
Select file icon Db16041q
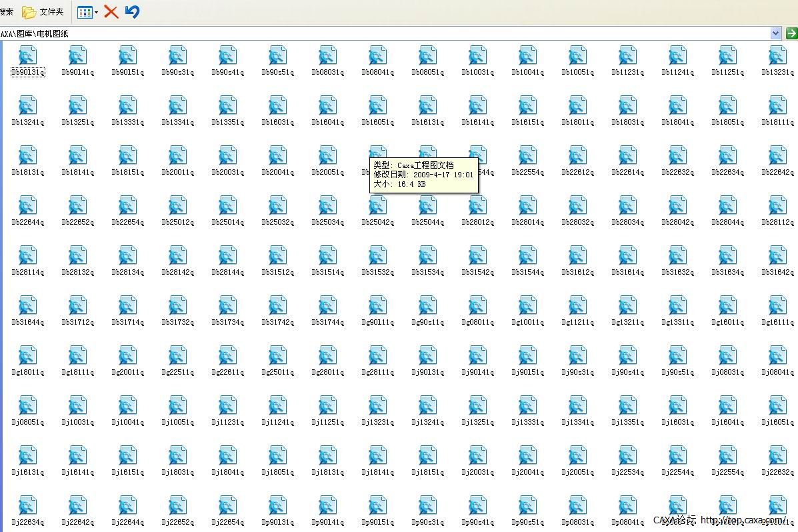[x=328, y=105]
